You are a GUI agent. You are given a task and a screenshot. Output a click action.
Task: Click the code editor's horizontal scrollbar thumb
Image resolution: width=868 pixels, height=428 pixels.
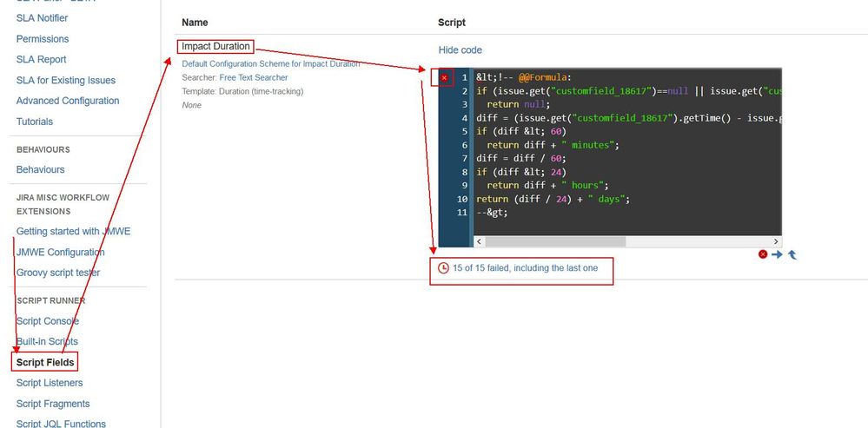[555, 241]
